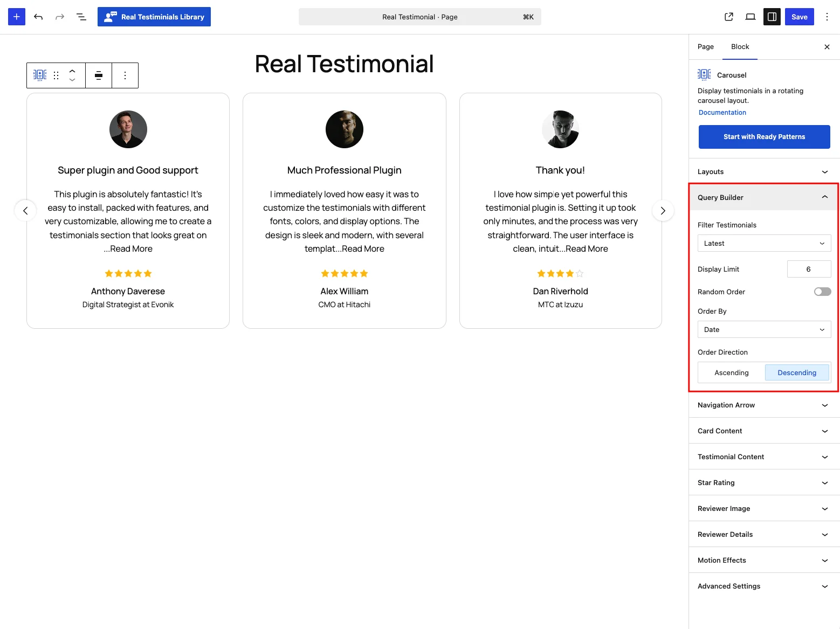The height and width of the screenshot is (629, 840).
Task: Select the 'Much Professional Plugin' title
Action: (x=345, y=170)
